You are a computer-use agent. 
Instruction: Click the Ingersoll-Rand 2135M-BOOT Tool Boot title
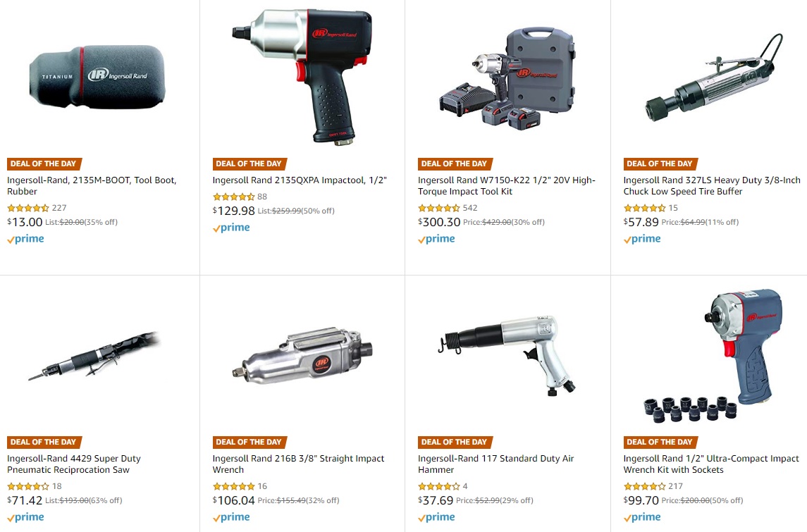point(92,186)
